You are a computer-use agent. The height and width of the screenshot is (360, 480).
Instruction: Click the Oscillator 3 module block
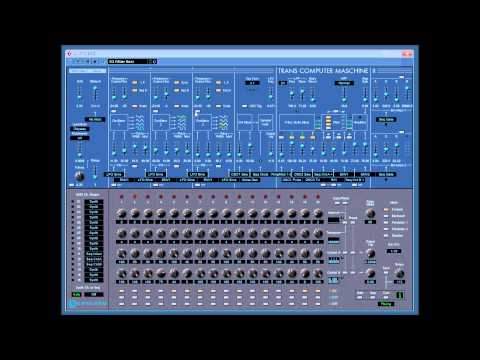click(203, 122)
